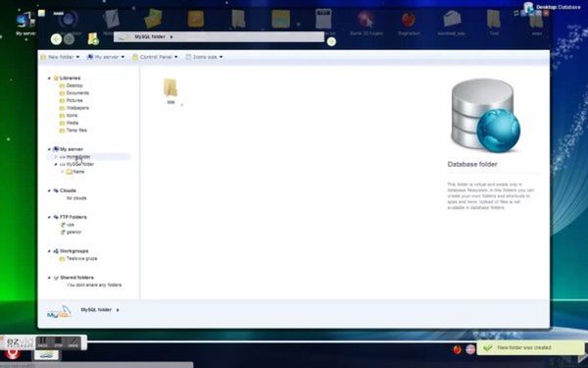Open the Control Panel dropdown
Screen dimensions: 588x368
pos(155,57)
